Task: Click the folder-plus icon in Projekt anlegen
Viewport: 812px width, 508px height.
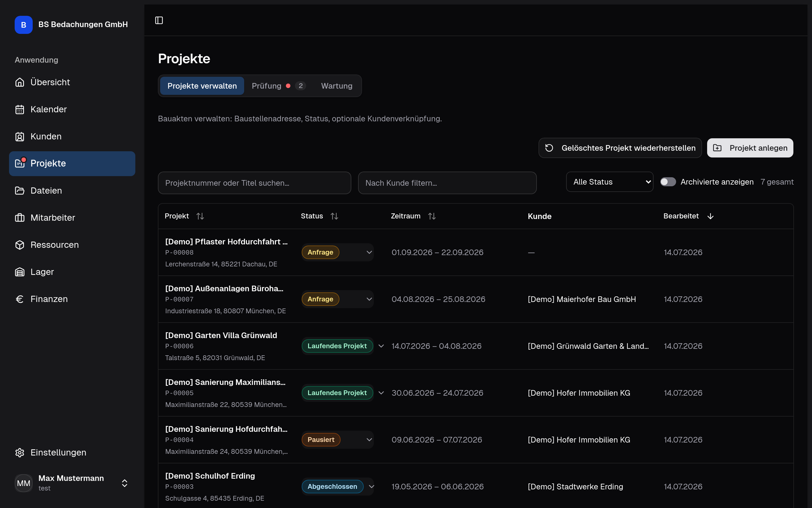Action: point(717,148)
